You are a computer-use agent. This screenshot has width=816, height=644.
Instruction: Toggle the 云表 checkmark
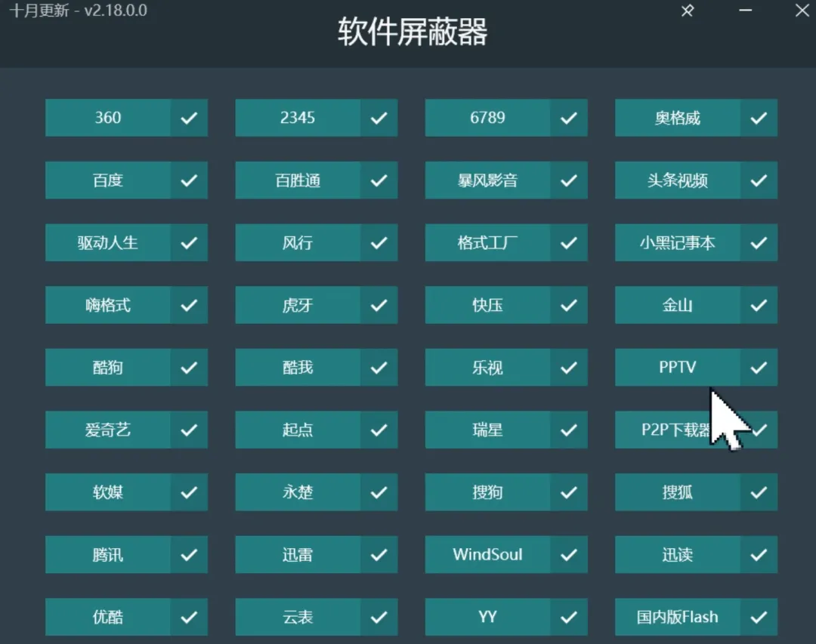coord(379,618)
